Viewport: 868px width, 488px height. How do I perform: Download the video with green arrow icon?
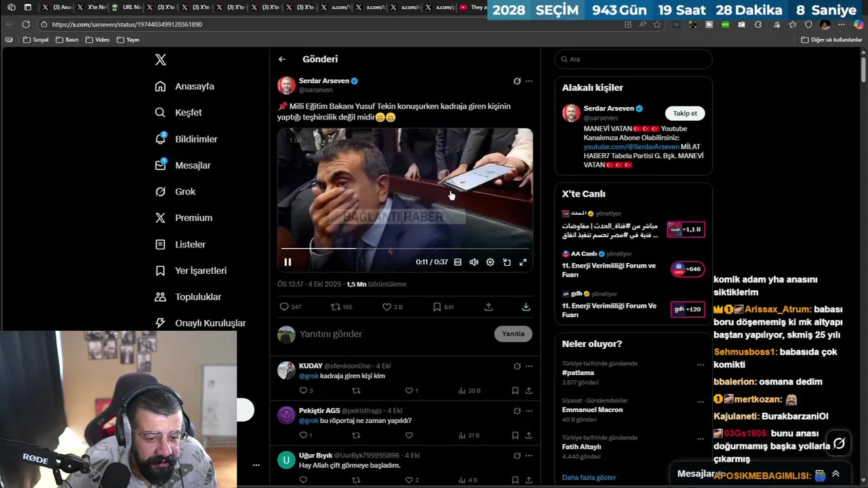click(x=526, y=307)
